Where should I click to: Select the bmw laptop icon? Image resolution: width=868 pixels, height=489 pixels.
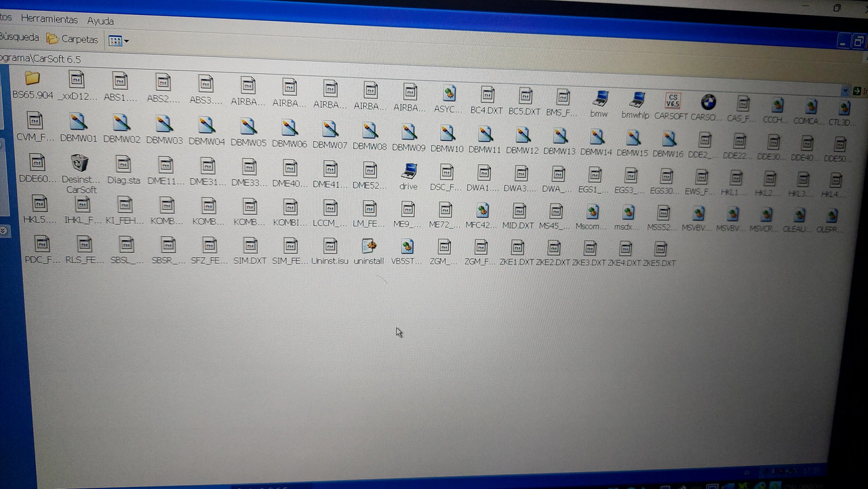599,100
